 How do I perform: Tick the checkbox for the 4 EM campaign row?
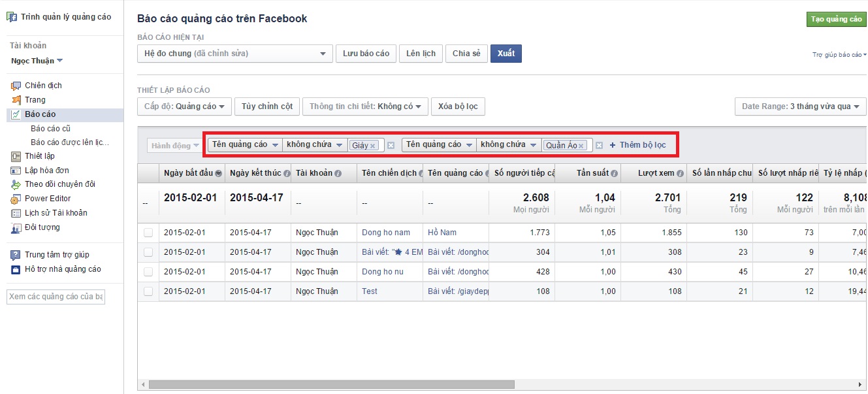pos(148,252)
